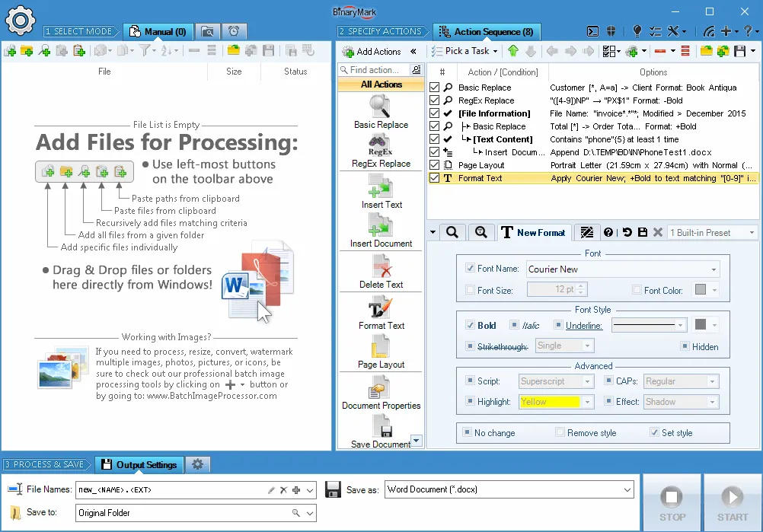Click the START button

pyautogui.click(x=732, y=502)
